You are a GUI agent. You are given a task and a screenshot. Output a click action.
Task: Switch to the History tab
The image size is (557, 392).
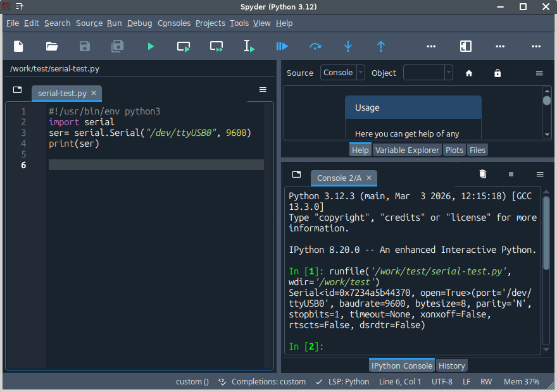pyautogui.click(x=451, y=365)
